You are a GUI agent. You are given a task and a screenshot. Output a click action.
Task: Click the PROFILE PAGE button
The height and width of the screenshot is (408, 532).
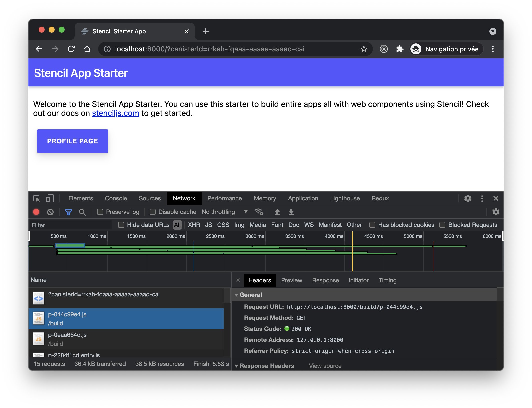coord(73,141)
